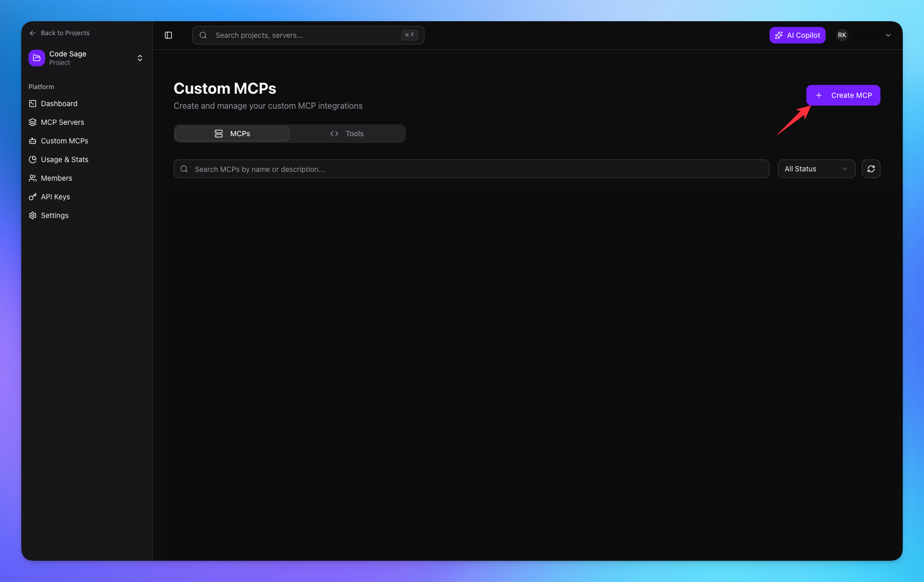Keep MCPs view selected in the segmented toggle
This screenshot has width=924, height=582.
pyautogui.click(x=232, y=134)
